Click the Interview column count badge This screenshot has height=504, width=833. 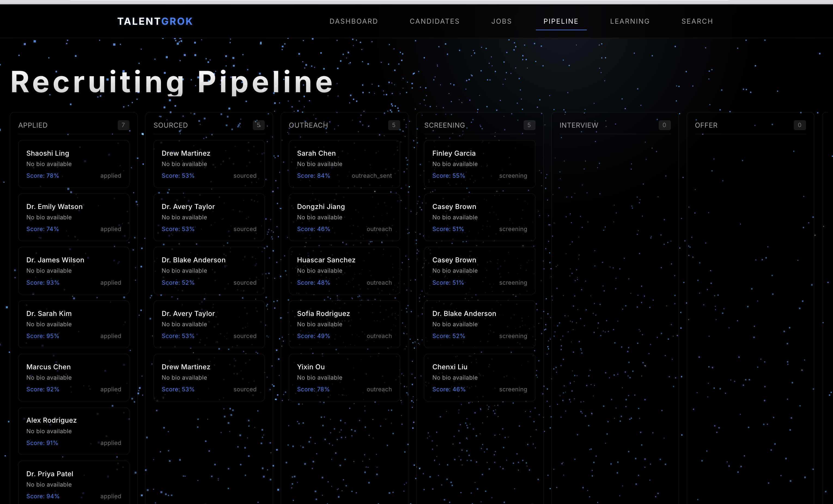coord(664,125)
